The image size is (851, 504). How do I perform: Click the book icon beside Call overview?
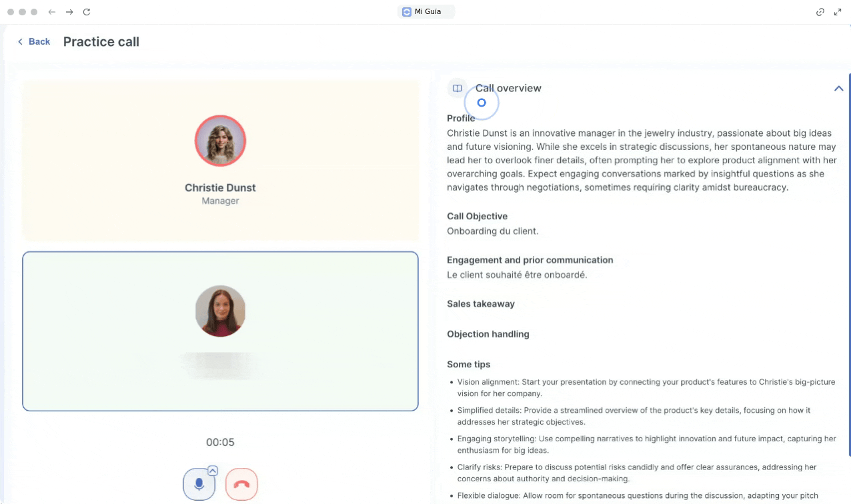pos(457,88)
